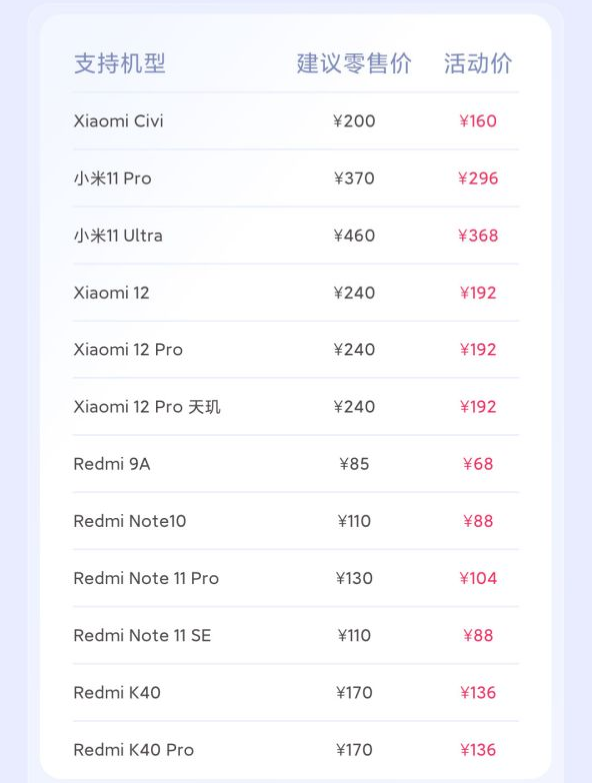The height and width of the screenshot is (783, 592).
Task: Tap the 小米11 Pro model name
Action: coord(112,178)
